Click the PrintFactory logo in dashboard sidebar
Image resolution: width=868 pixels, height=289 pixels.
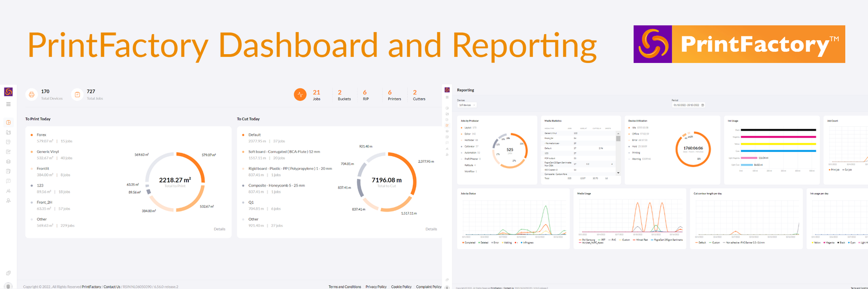pos(8,92)
